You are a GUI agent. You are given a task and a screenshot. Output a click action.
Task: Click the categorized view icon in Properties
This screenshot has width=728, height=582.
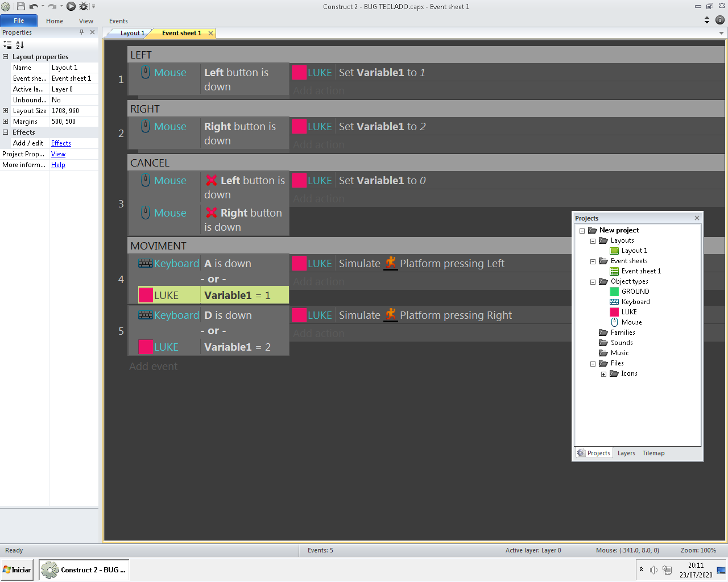(7, 45)
